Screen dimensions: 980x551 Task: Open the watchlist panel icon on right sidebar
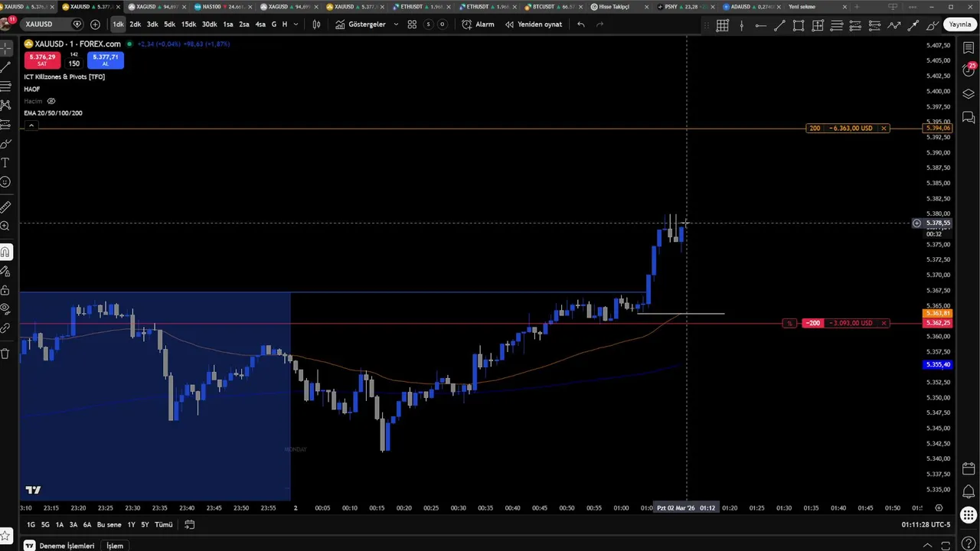click(x=969, y=48)
